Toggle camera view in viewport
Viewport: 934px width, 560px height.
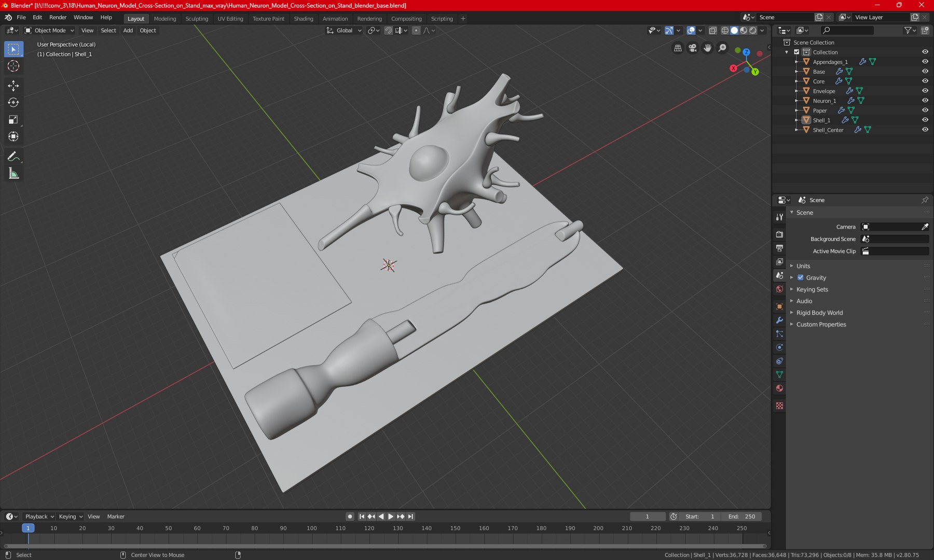point(693,48)
